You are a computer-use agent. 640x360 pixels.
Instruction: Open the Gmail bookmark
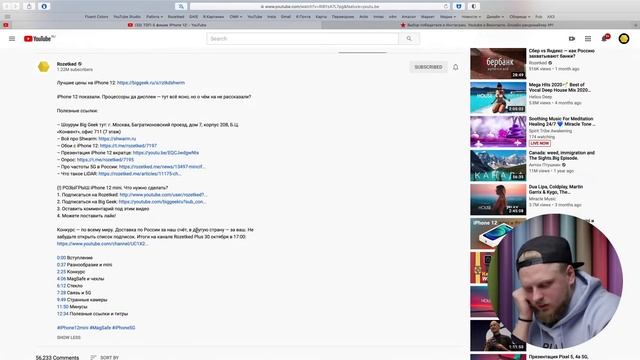click(286, 17)
